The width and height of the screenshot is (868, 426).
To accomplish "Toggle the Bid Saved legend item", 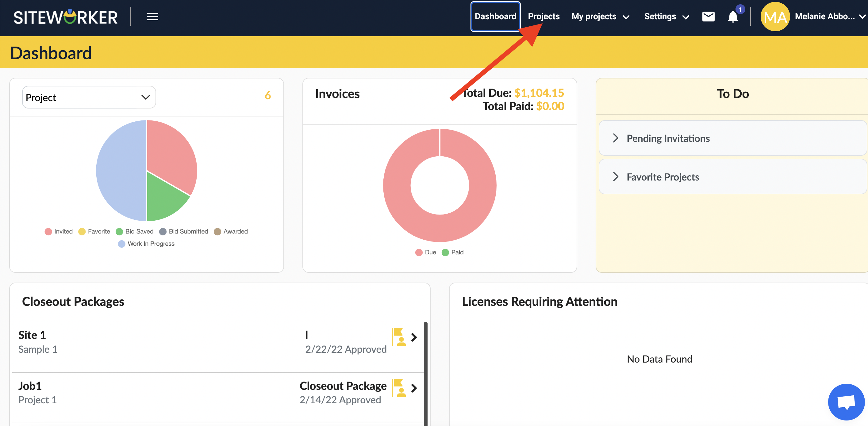I will pos(134,231).
